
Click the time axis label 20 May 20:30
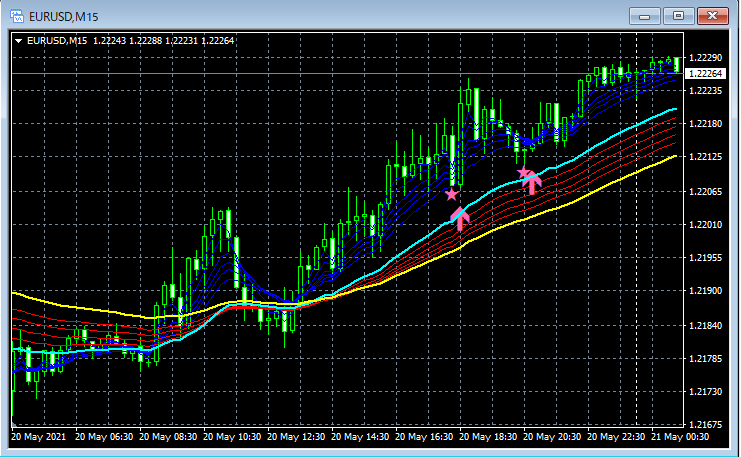point(552,437)
